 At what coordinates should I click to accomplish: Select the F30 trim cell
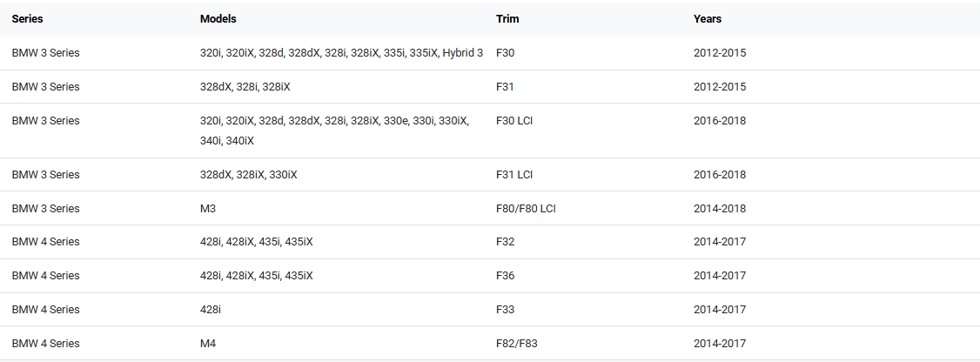505,53
